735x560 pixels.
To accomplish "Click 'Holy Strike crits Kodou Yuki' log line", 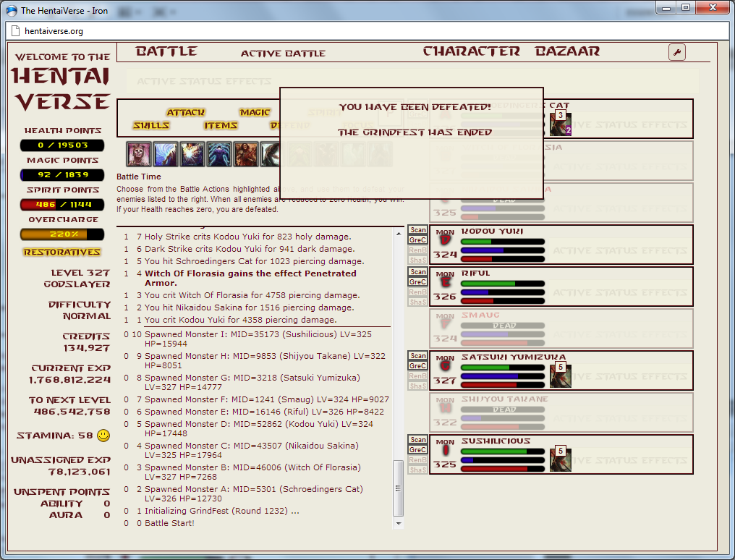I will 248,237.
